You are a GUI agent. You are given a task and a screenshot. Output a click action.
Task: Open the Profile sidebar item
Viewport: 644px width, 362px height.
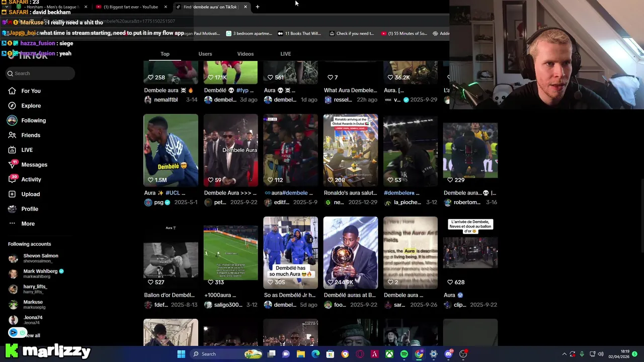(x=23, y=209)
